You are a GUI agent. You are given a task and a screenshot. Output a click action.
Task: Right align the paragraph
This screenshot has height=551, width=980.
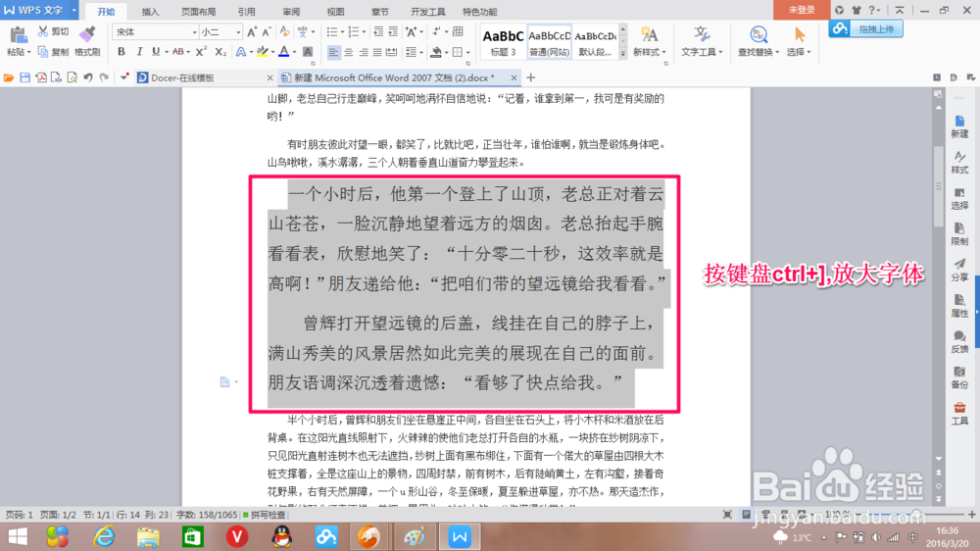pos(364,52)
